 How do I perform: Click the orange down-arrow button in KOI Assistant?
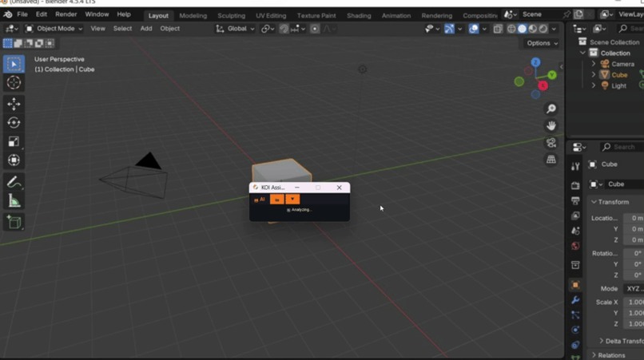(x=292, y=200)
